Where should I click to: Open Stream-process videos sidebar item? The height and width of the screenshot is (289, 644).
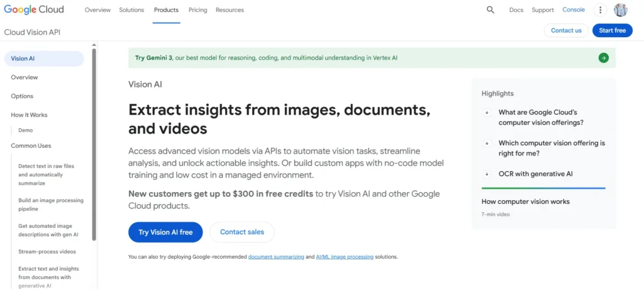pyautogui.click(x=47, y=252)
